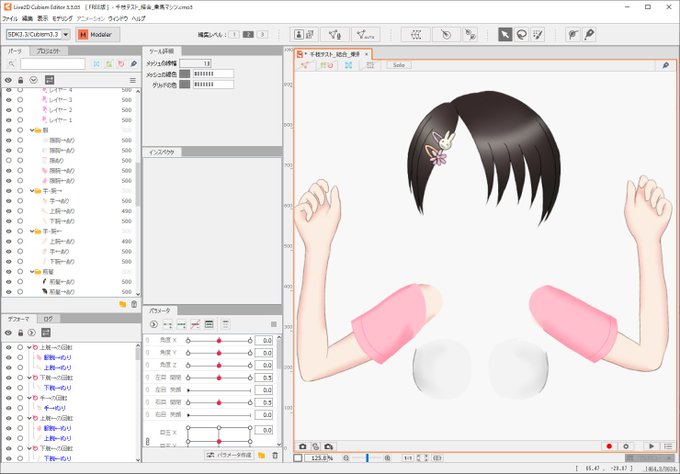Click the create warp deformer icon
Image resolution: width=680 pixels, height=474 pixels.
[416, 34]
